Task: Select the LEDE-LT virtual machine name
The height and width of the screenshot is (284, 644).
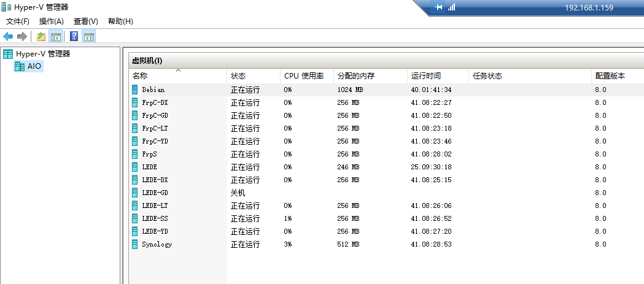Action: (155, 205)
